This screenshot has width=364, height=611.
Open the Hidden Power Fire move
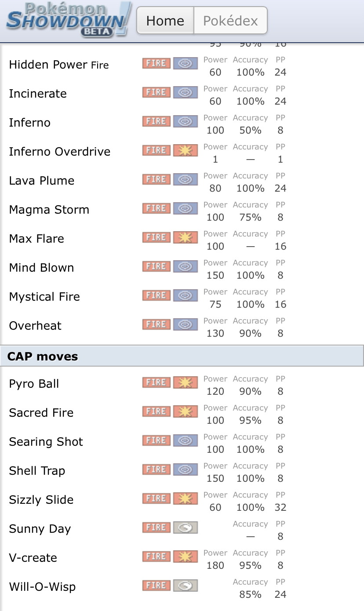pyautogui.click(x=182, y=65)
